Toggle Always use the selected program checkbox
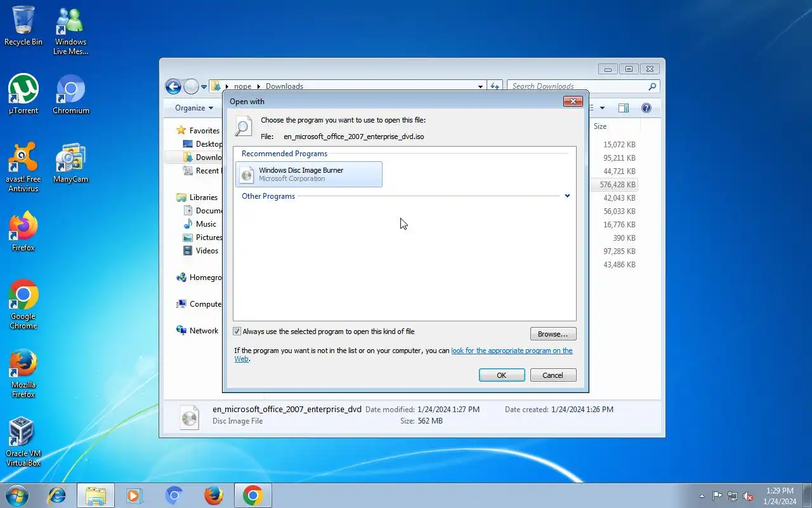812x508 pixels. 237,331
